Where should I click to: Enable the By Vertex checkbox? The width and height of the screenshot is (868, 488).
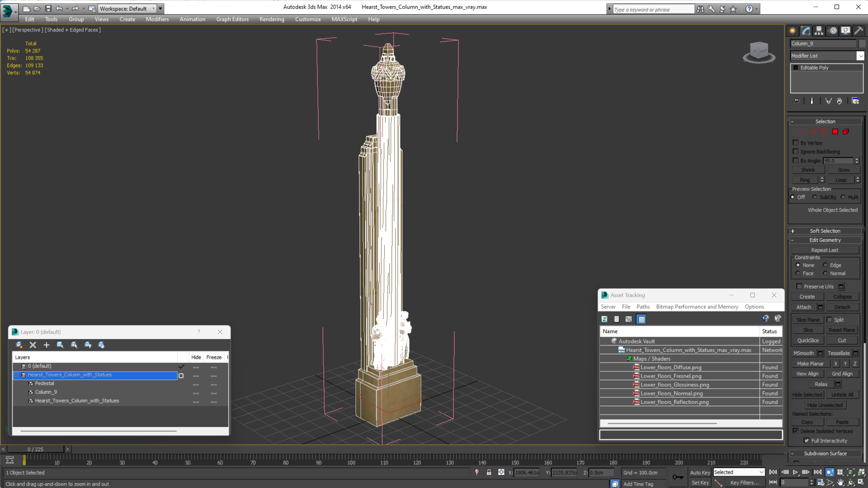[x=796, y=143]
